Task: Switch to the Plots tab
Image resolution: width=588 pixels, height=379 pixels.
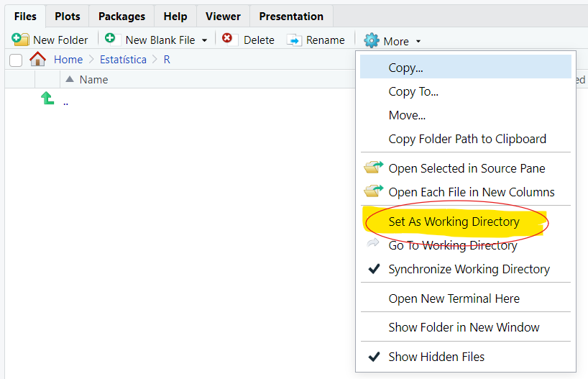Action: coord(68,16)
